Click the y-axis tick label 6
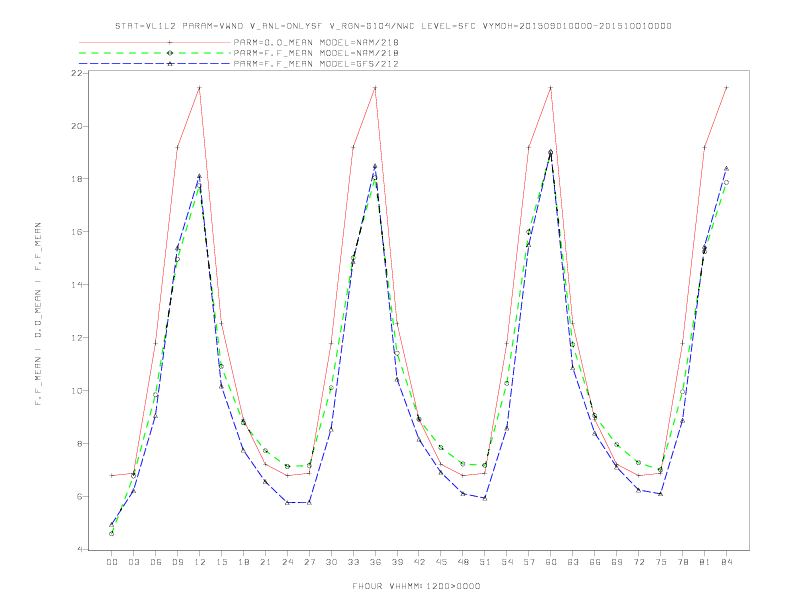 point(79,497)
